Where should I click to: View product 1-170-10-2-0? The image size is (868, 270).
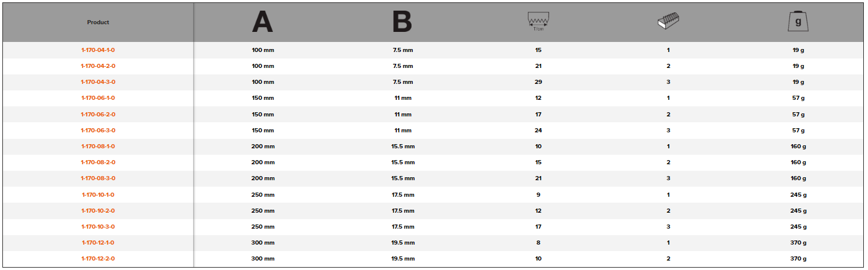pos(98,211)
